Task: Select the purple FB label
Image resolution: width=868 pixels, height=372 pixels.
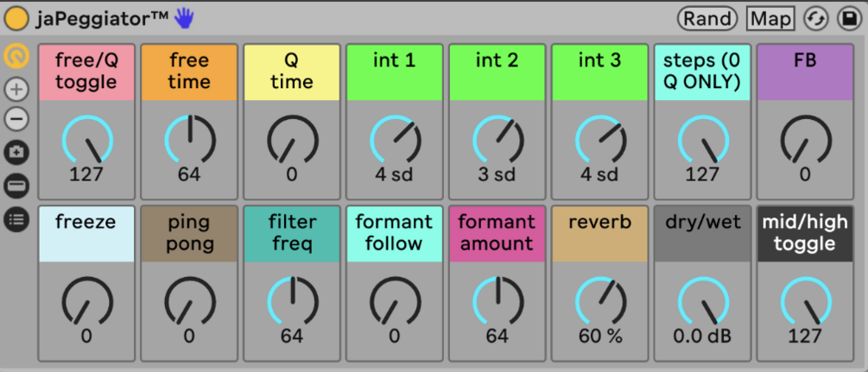Action: pos(806,73)
